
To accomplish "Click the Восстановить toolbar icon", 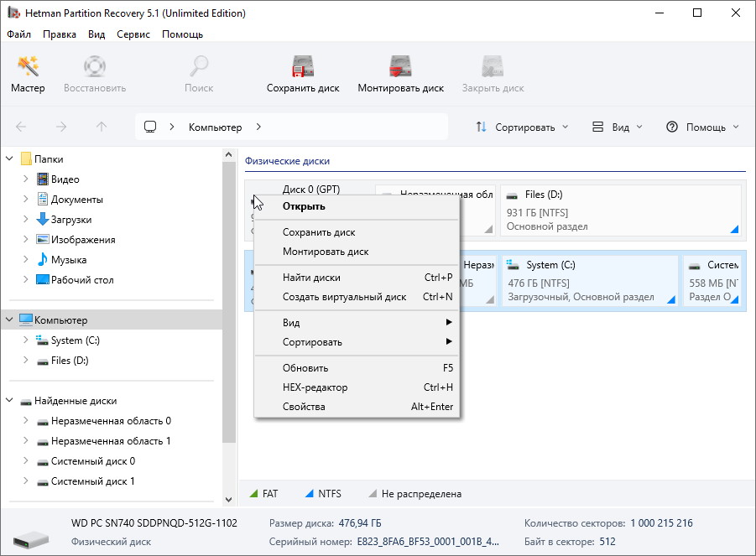I will point(95,66).
